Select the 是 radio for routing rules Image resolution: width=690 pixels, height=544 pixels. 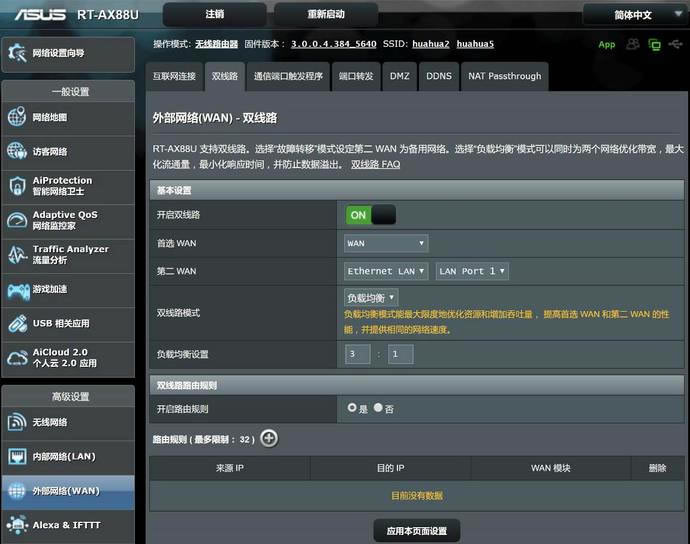pyautogui.click(x=352, y=408)
